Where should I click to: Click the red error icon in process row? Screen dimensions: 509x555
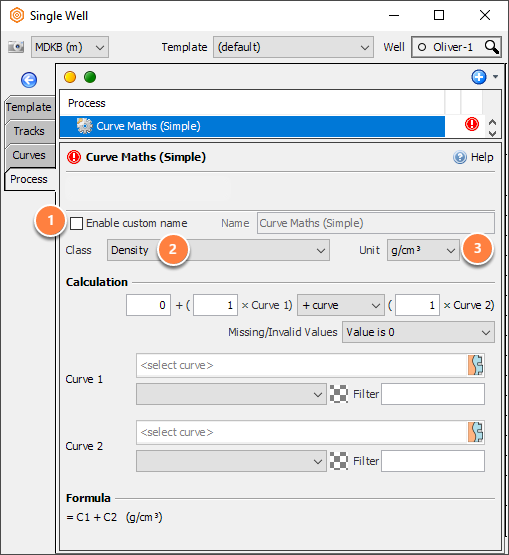471,124
